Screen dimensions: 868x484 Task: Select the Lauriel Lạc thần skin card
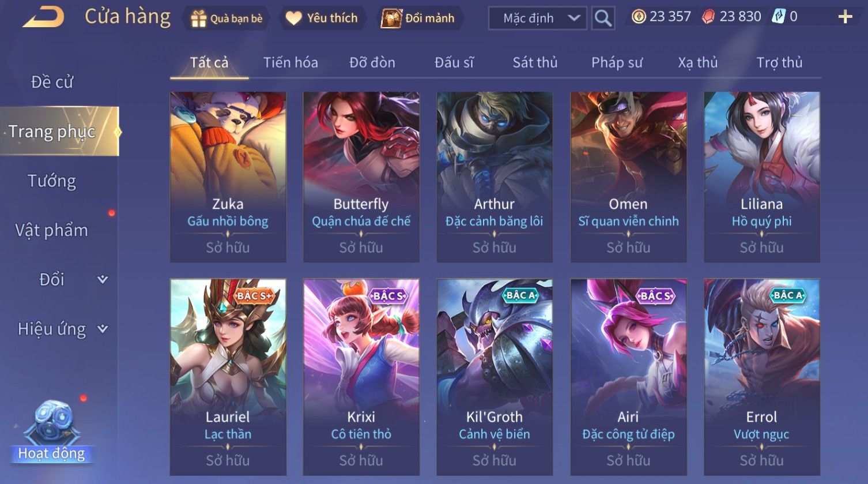click(228, 377)
